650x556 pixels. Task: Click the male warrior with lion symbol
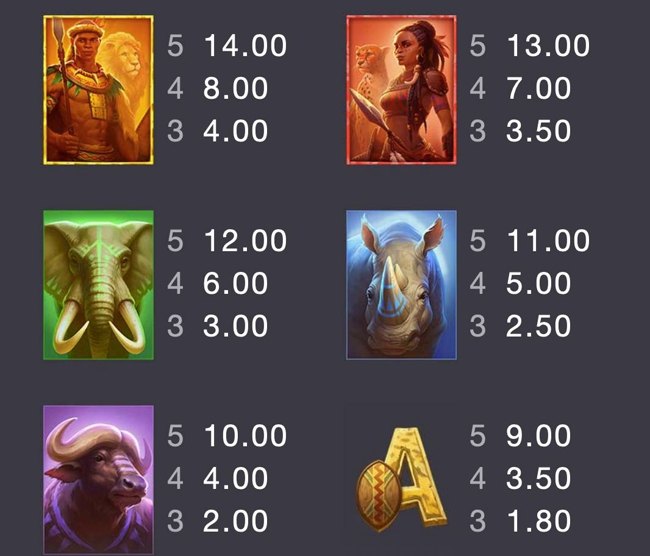[98, 90]
